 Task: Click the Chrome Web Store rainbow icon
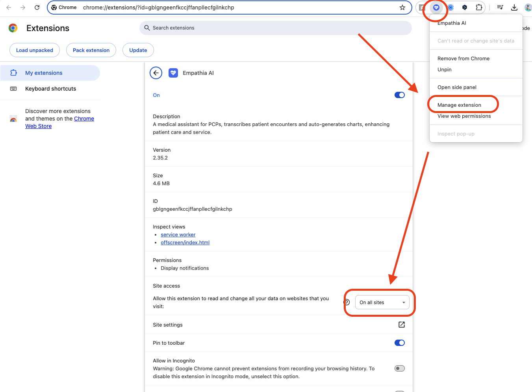pyautogui.click(x=13, y=119)
